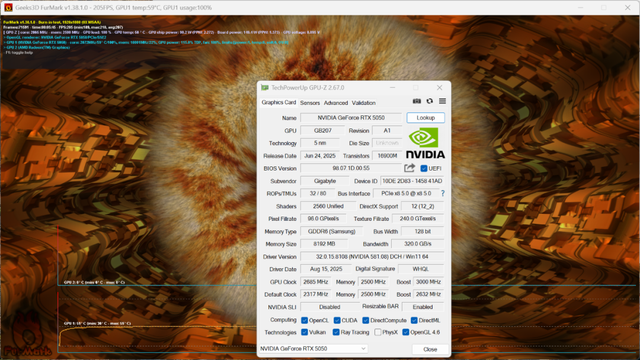640x360 pixels.
Task: Toggle the OpenCL checkbox
Action: click(304, 320)
